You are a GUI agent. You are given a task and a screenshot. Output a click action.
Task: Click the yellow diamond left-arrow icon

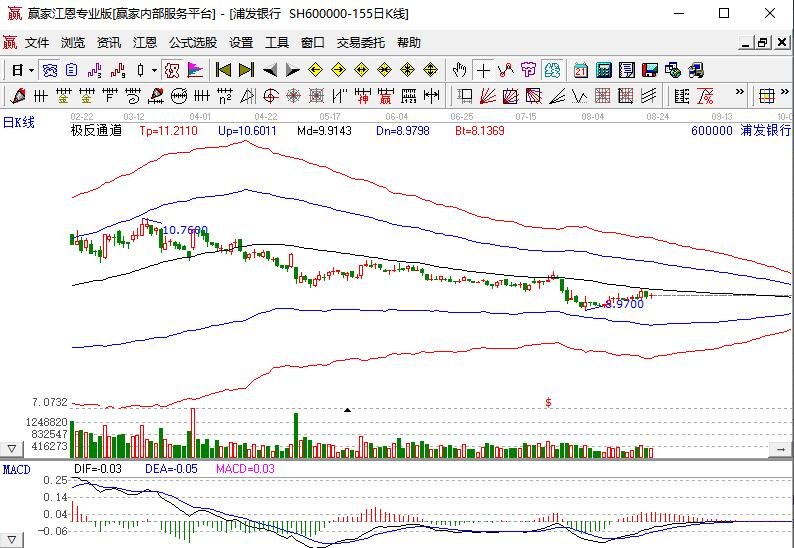[x=315, y=70]
